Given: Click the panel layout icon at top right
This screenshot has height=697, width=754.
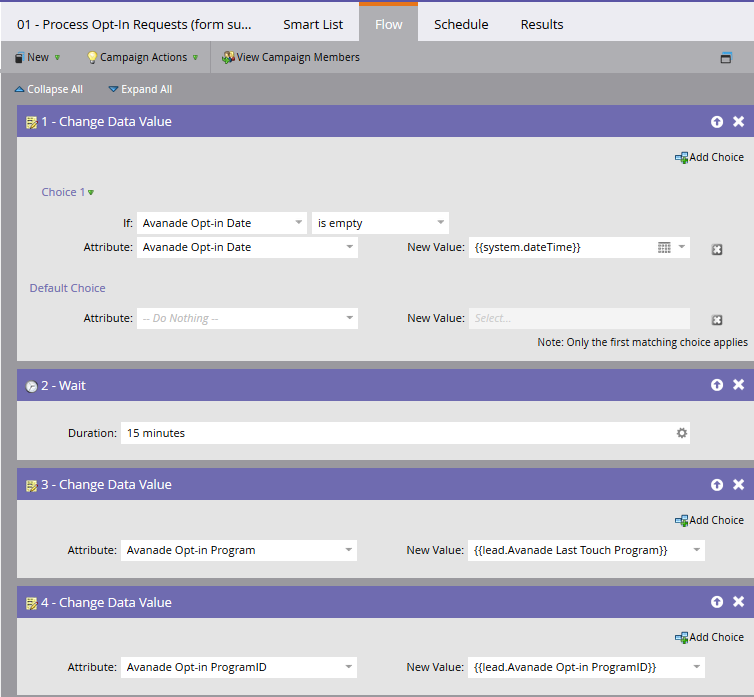Looking at the screenshot, I should (726, 58).
